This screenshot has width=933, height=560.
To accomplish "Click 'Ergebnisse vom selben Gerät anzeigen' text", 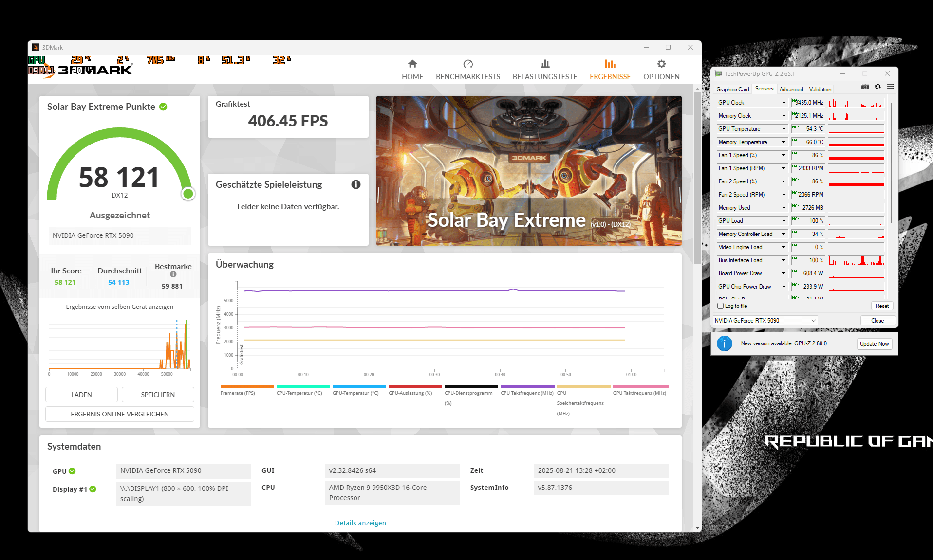I will [120, 307].
